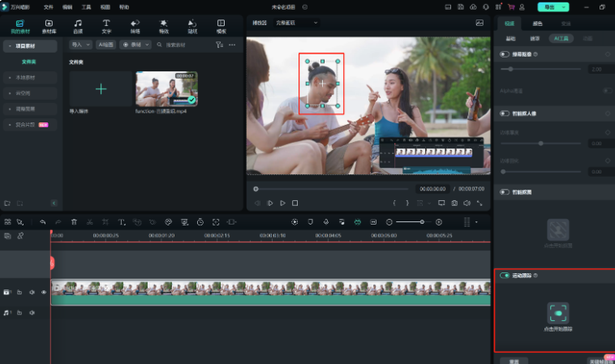Click the undo arrow in timeline toolbar

tap(42, 221)
